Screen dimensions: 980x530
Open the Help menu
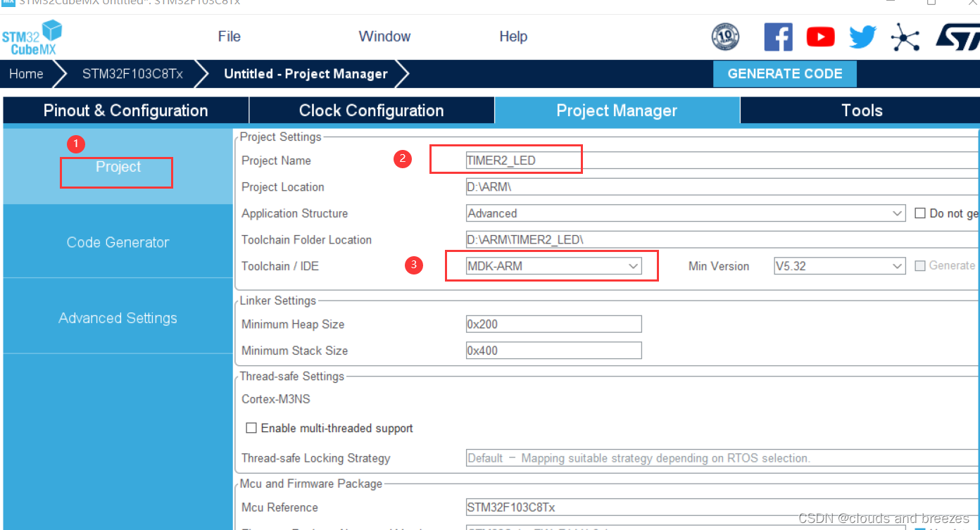(x=513, y=37)
